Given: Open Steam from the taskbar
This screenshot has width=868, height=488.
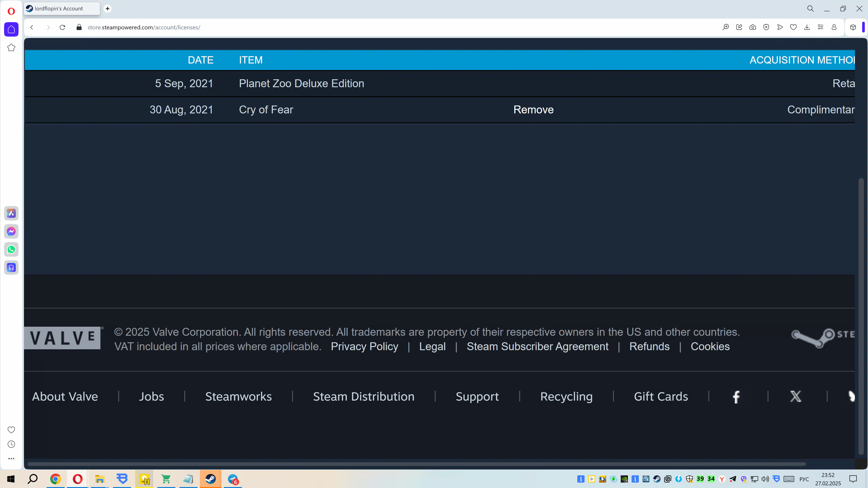Looking at the screenshot, I should tap(211, 479).
